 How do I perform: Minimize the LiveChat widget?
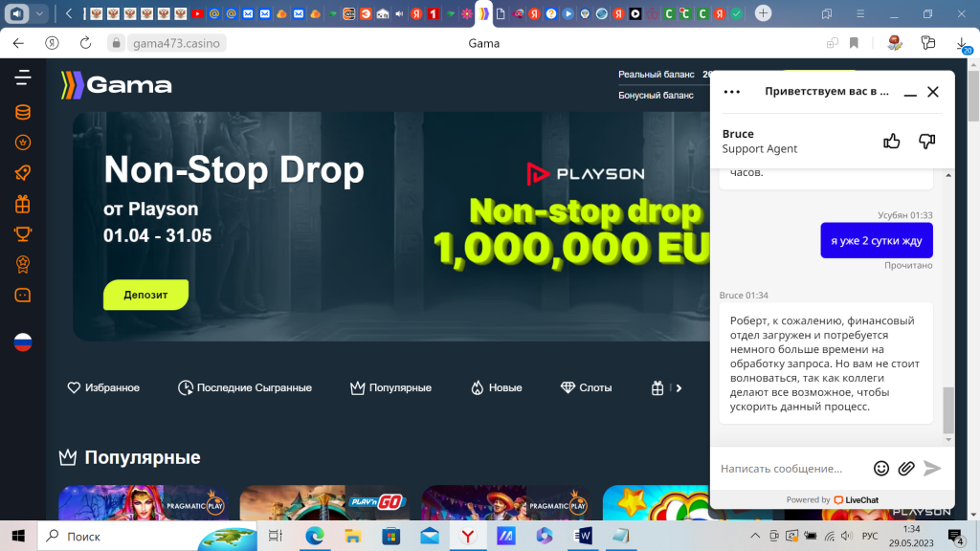pos(910,93)
